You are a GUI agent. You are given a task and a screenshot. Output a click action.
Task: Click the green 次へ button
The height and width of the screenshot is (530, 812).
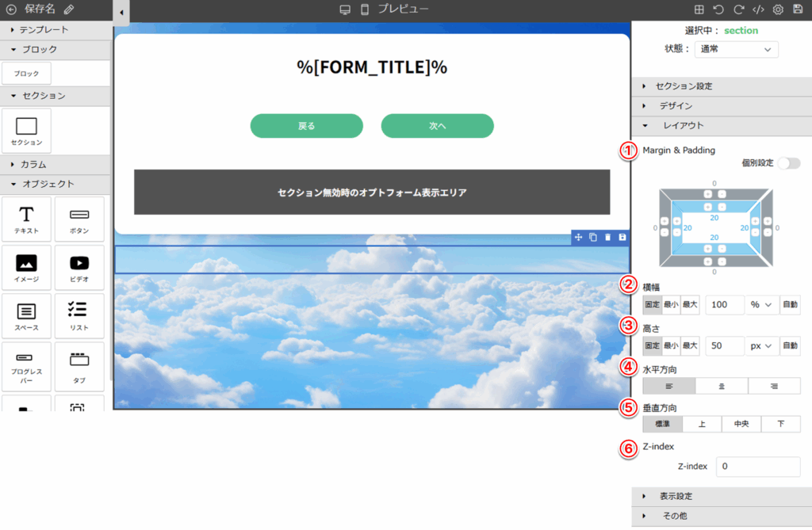point(438,126)
